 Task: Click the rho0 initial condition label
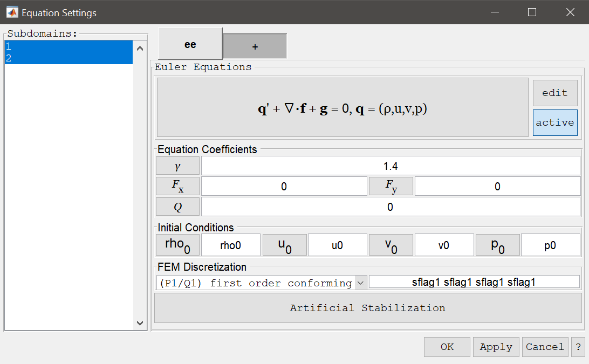tap(177, 245)
